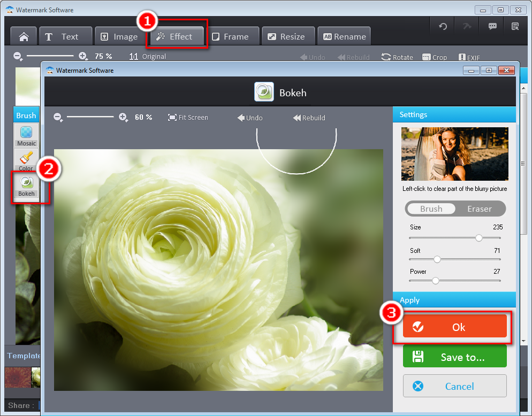Select the Mosaic brush tool
The width and height of the screenshot is (532, 416).
[x=26, y=135]
